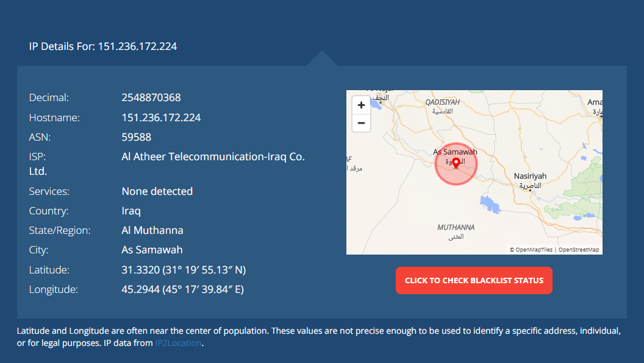644x363 pixels.
Task: Select the latitude value 31.3320
Action: click(x=140, y=270)
